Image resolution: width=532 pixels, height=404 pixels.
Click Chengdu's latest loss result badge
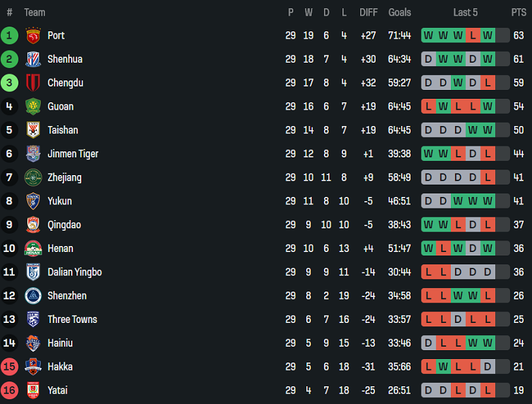click(x=487, y=83)
